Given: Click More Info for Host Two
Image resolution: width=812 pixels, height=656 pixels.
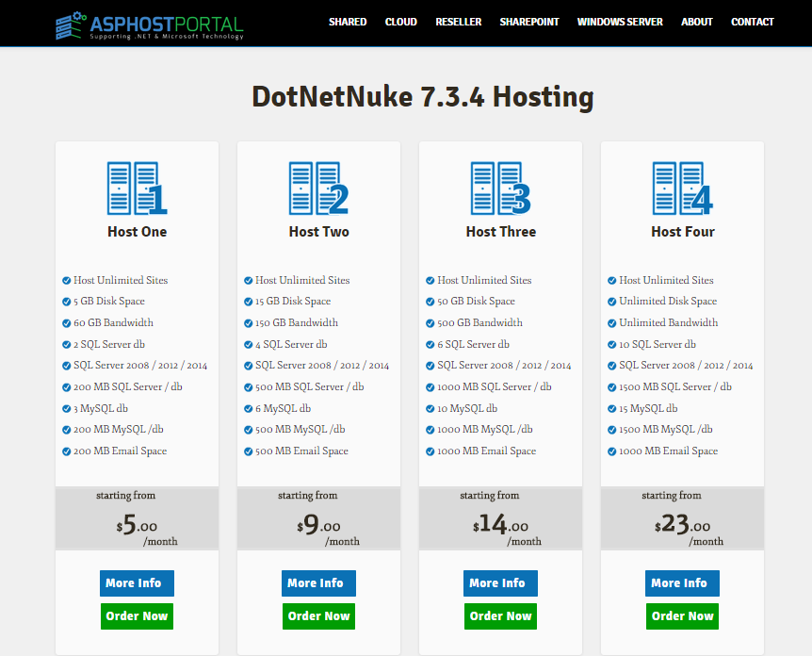Looking at the screenshot, I should click(318, 583).
